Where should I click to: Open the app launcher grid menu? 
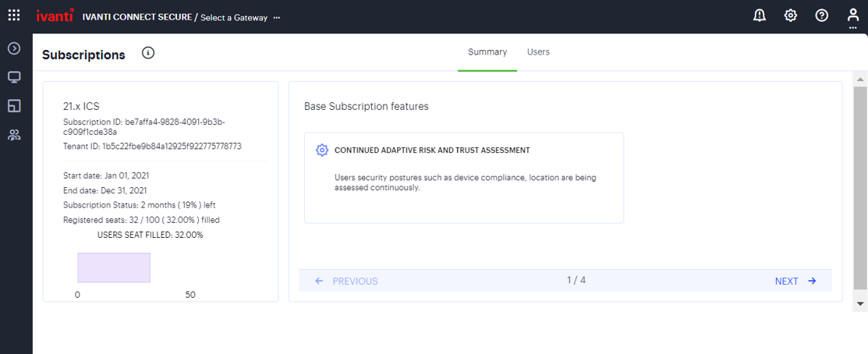(14, 16)
